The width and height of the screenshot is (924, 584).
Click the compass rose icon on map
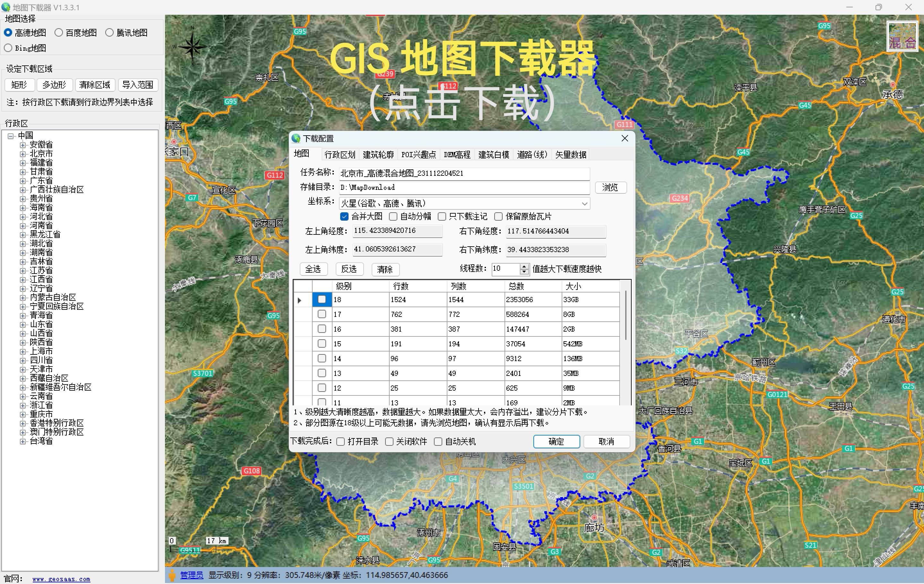pyautogui.click(x=193, y=47)
